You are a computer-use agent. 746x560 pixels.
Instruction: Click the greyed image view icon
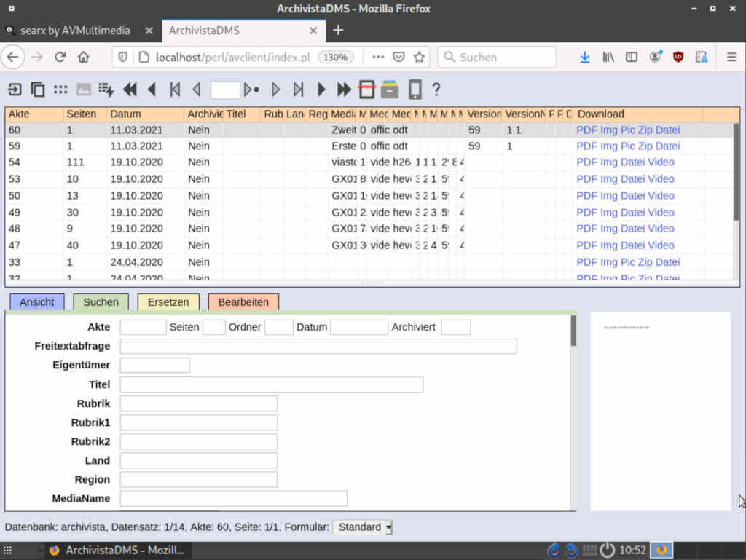pos(84,90)
